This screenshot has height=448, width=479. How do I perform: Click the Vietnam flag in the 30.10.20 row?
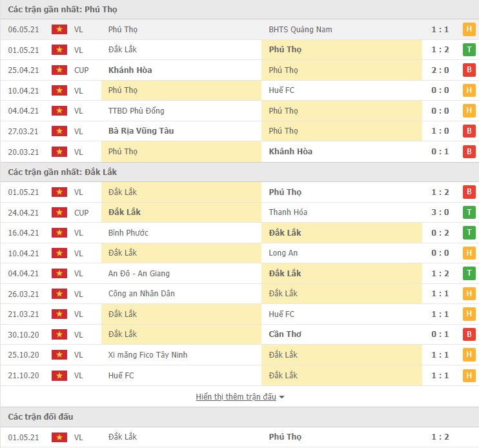point(59,334)
